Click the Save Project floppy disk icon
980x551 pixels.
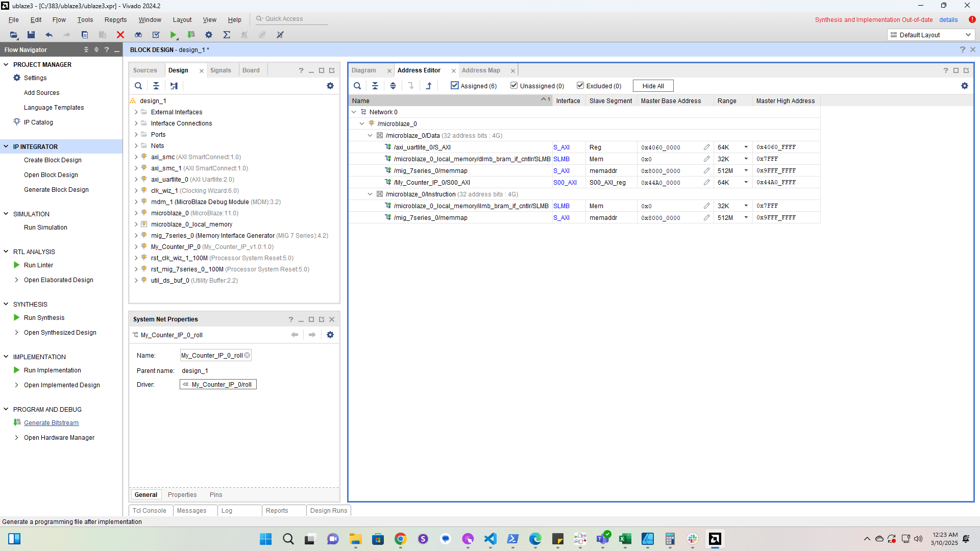pyautogui.click(x=31, y=35)
